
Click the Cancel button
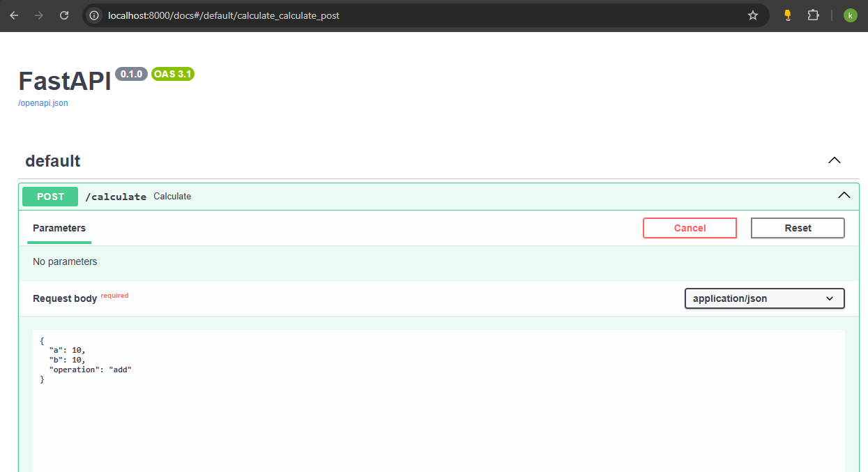(690, 228)
